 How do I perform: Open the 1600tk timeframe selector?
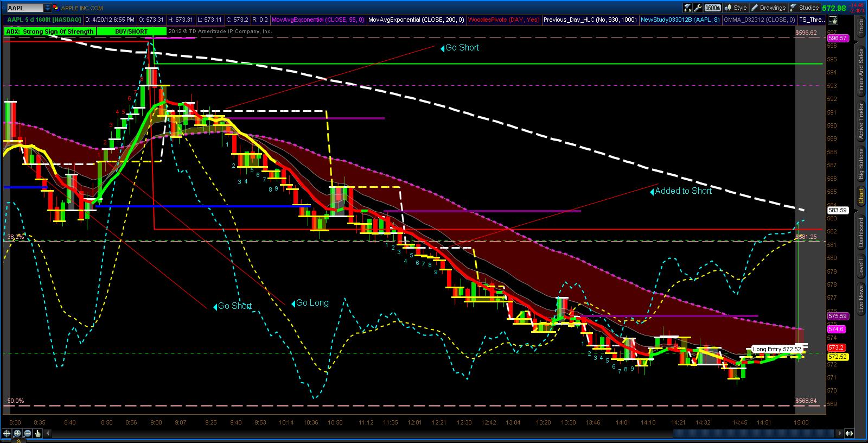pos(713,8)
